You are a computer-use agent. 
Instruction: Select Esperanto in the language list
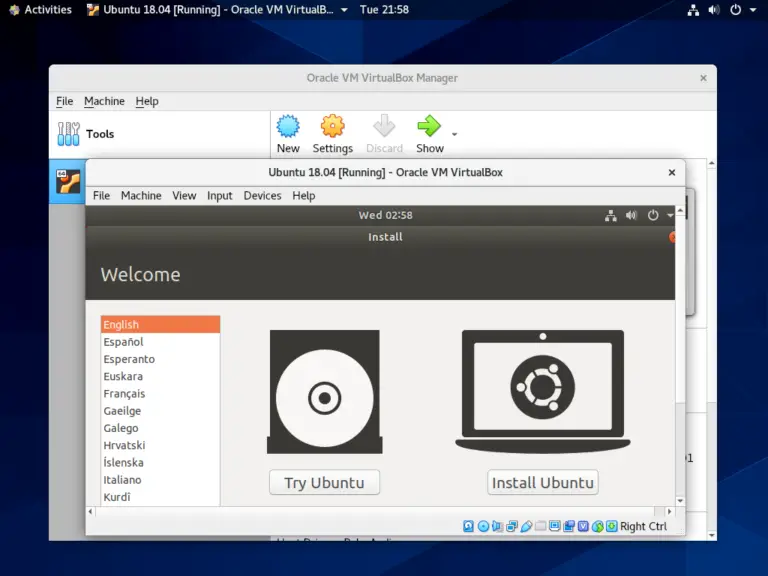[x=160, y=359]
